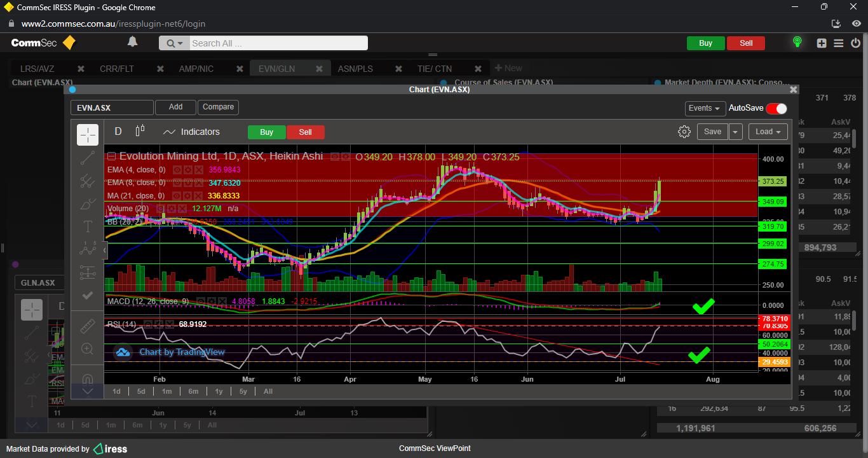The image size is (868, 458).
Task: Select the pitchfork drawing tool
Action: [x=88, y=181]
